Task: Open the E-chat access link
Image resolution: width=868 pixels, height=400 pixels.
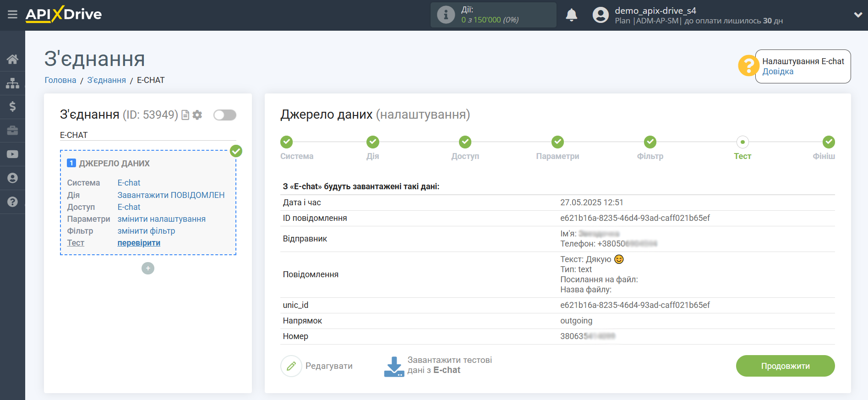Action: click(x=129, y=207)
